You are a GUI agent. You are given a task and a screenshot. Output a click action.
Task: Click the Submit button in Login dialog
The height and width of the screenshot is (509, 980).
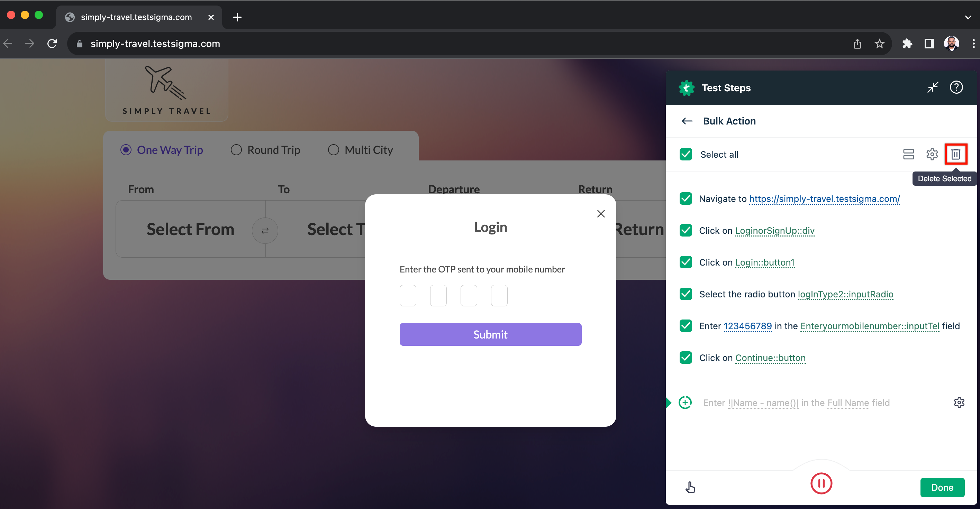click(490, 334)
